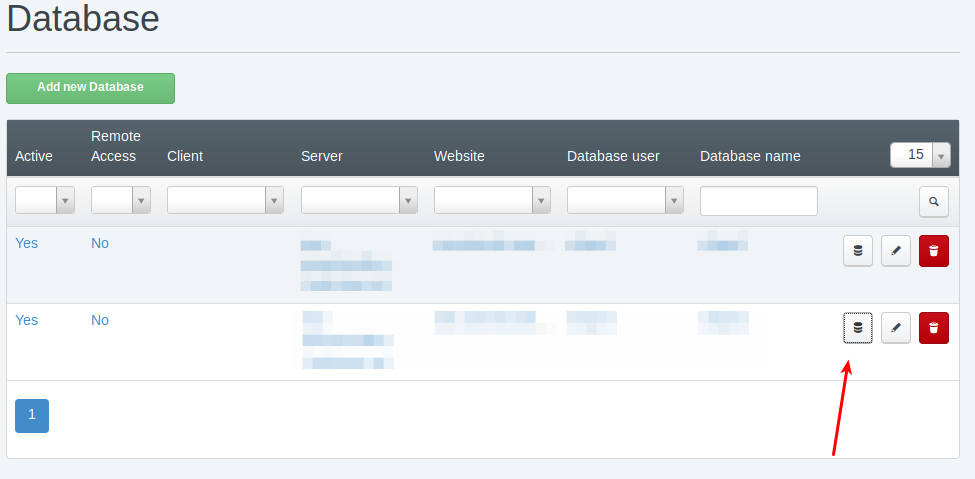Open the Website filter dropdown
This screenshot has width=975, height=479.
492,200
